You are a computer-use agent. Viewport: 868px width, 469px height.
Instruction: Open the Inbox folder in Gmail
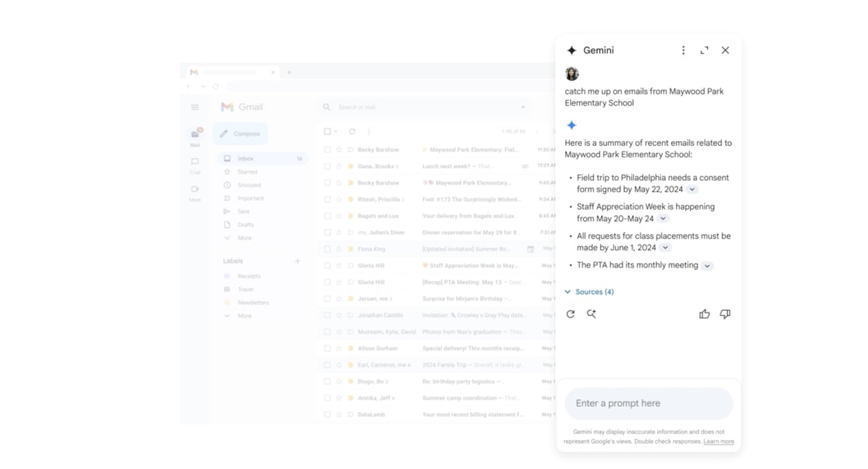point(262,159)
